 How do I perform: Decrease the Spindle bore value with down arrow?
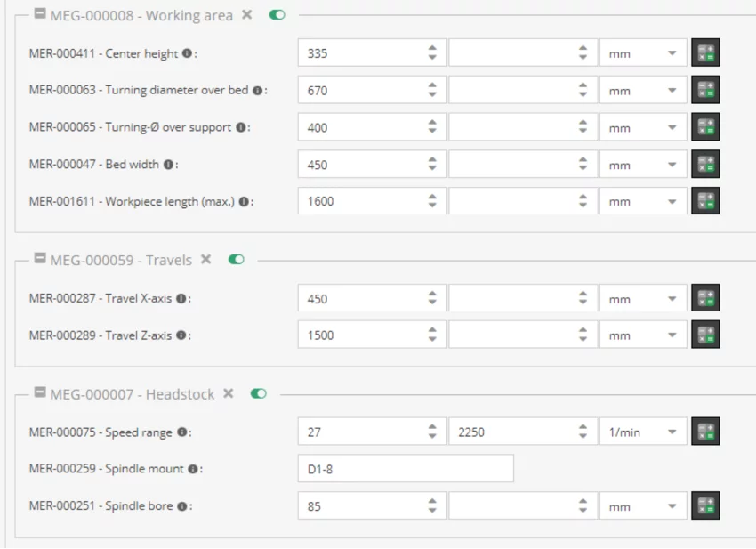point(432,511)
